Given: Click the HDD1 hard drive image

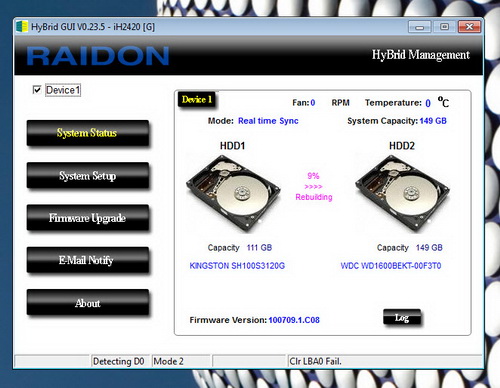Looking at the screenshot, I should (x=233, y=193).
